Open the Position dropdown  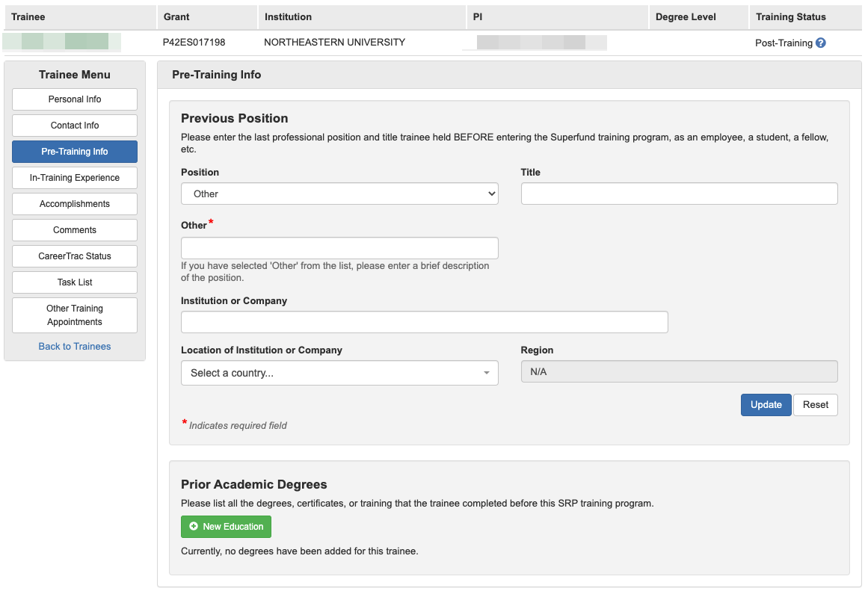point(339,194)
